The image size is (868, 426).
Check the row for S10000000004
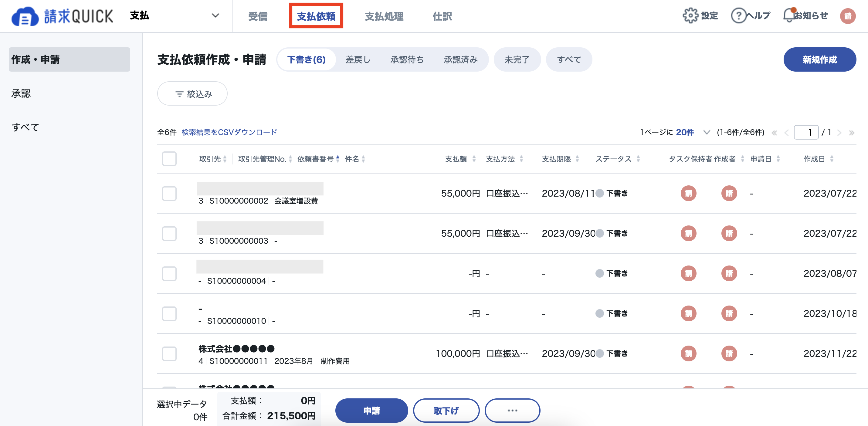coord(169,274)
